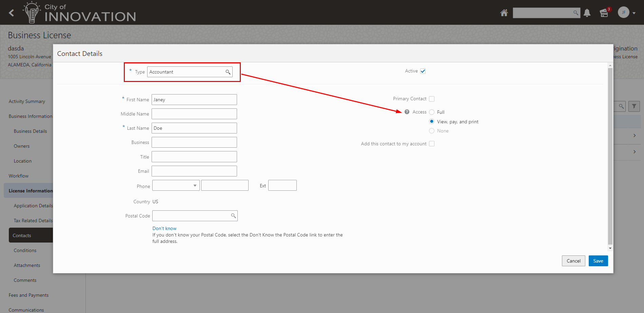Viewport: 644px width, 313px height.
Task: Click the Email input field
Action: 194,171
